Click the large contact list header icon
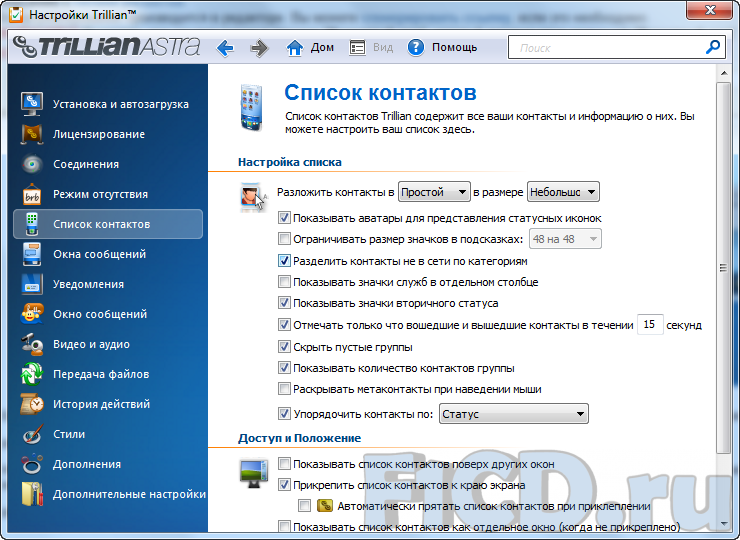The image size is (740, 540). tap(251, 108)
